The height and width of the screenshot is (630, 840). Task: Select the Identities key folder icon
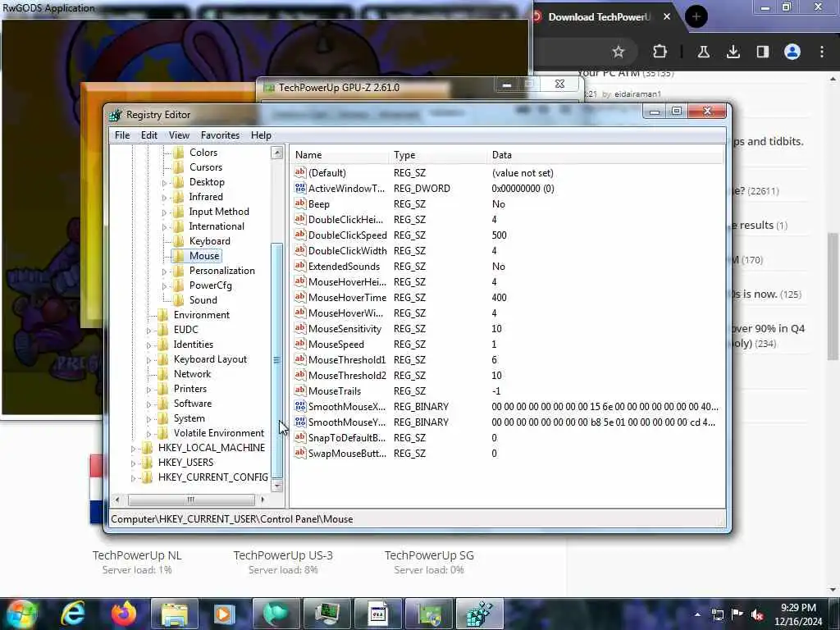[163, 345]
